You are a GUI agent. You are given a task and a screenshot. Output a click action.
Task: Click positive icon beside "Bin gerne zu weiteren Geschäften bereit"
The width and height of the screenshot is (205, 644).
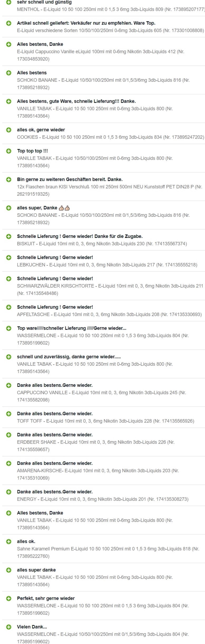tap(9, 180)
